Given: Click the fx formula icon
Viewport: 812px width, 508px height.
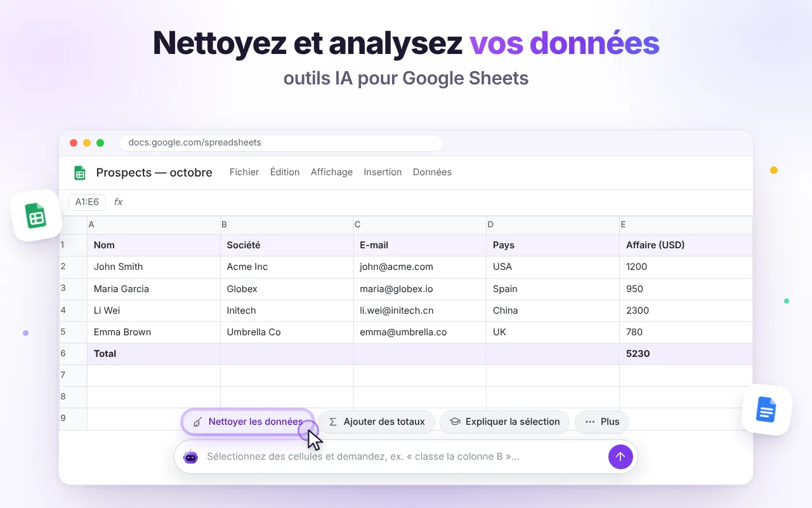Looking at the screenshot, I should [118, 202].
